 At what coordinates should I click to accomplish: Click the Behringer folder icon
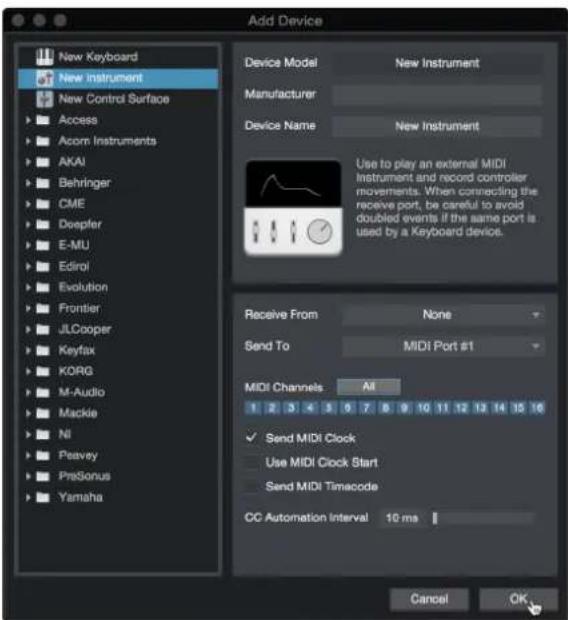click(43, 183)
